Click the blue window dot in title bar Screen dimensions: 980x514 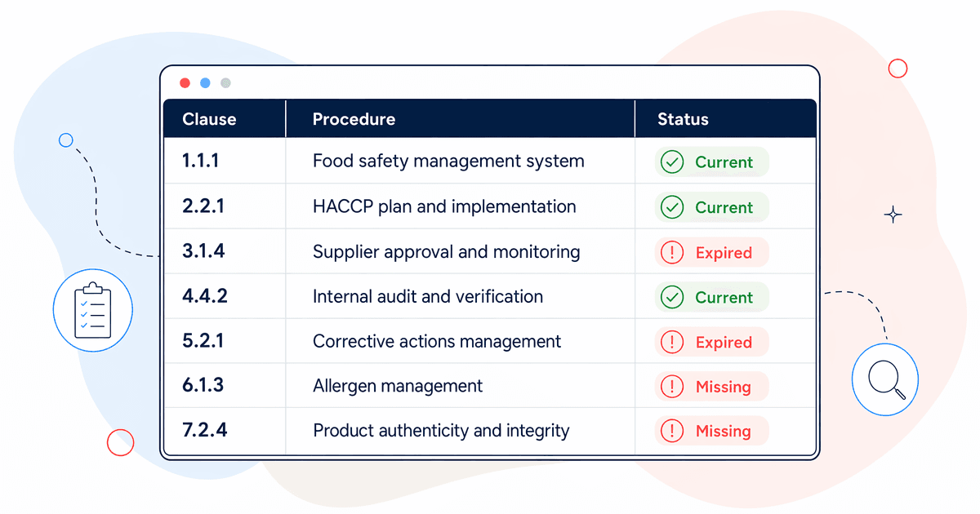click(x=205, y=82)
